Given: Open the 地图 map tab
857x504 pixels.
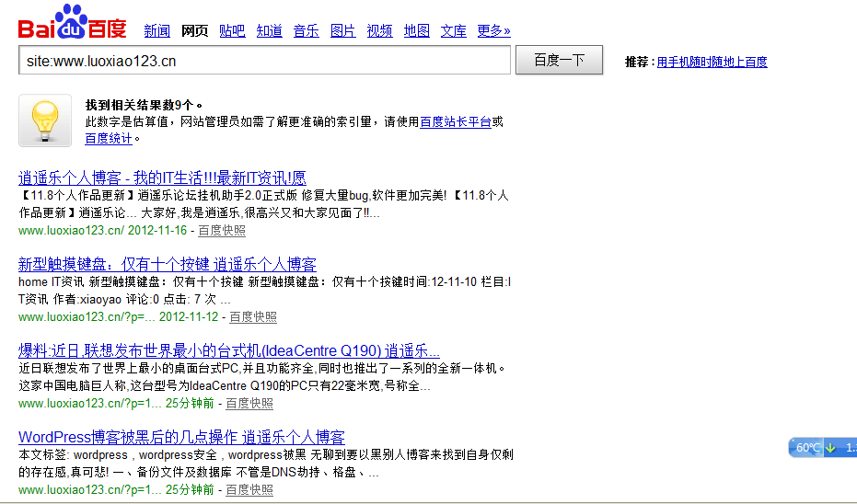Looking at the screenshot, I should click(x=416, y=31).
